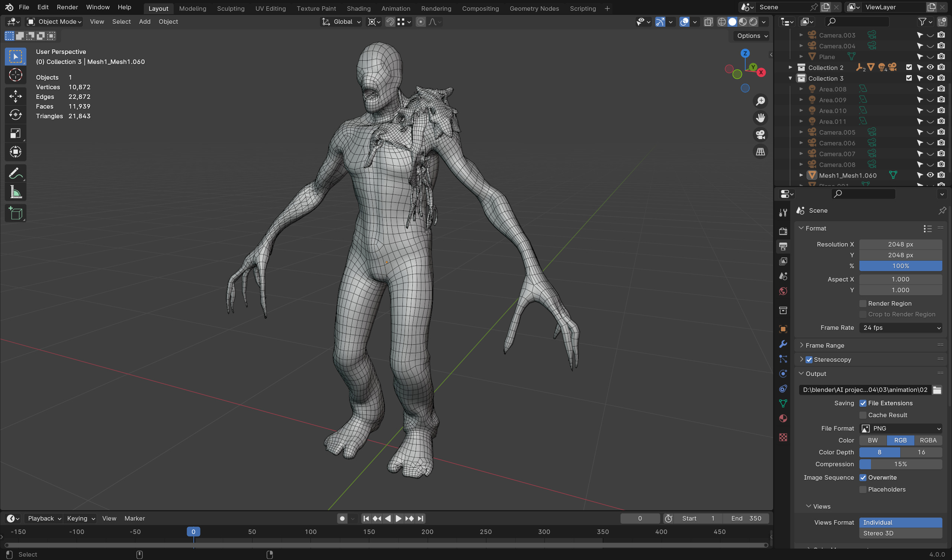This screenshot has height=560, width=952.
Task: Set Color Depth to 16
Action: [x=922, y=452]
